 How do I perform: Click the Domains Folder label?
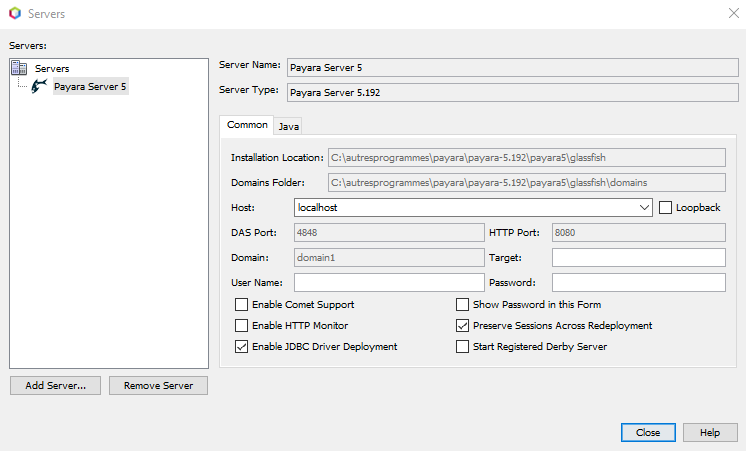coord(268,183)
